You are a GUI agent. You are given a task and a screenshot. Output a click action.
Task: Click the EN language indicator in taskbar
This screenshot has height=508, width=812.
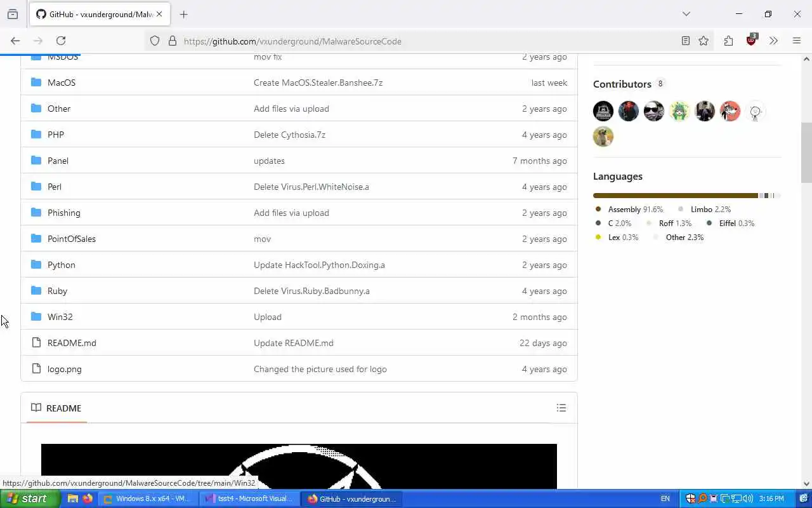(665, 498)
